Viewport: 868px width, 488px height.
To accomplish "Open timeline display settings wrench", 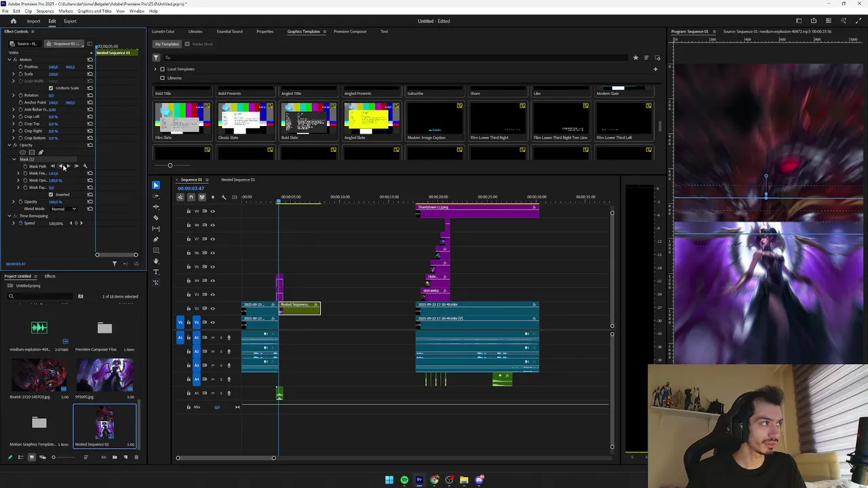I will click(x=224, y=197).
